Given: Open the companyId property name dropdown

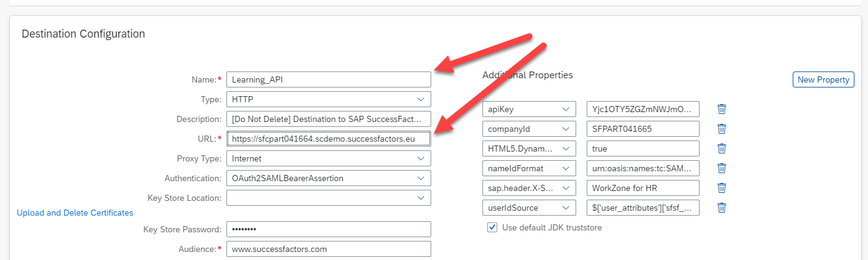Looking at the screenshot, I should (566, 129).
